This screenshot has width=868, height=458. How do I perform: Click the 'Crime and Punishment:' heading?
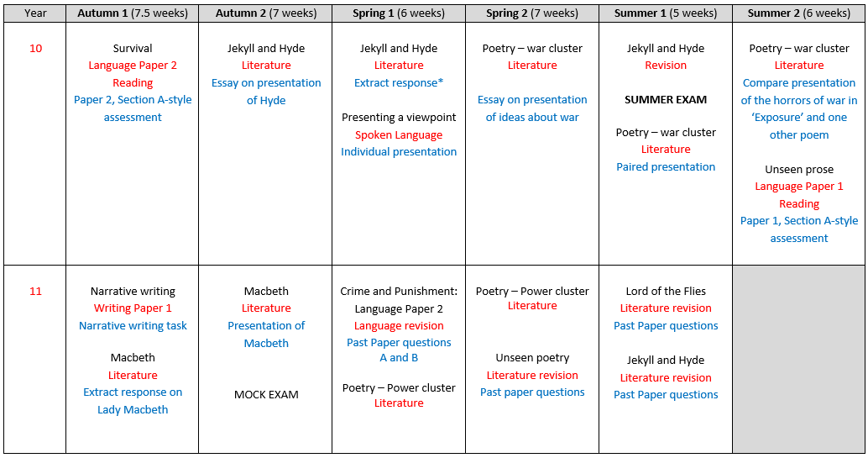(399, 291)
